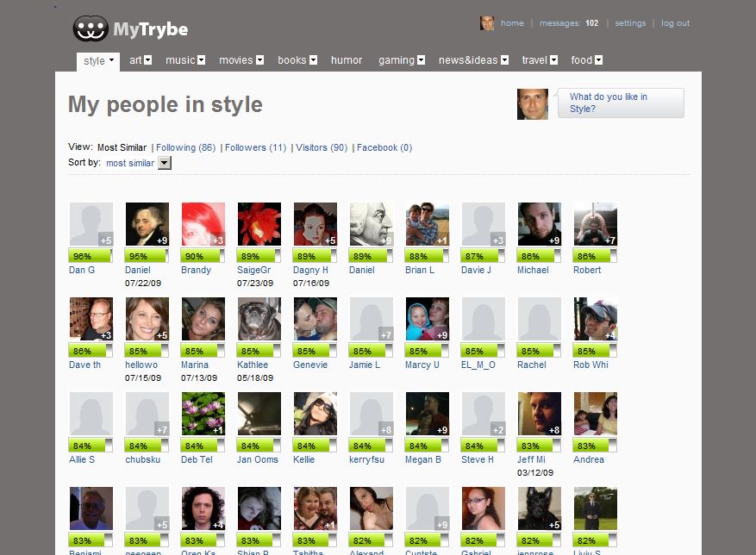Expand the movies category dropdown arrow
Viewport: 756px width, 555px height.
tap(259, 60)
